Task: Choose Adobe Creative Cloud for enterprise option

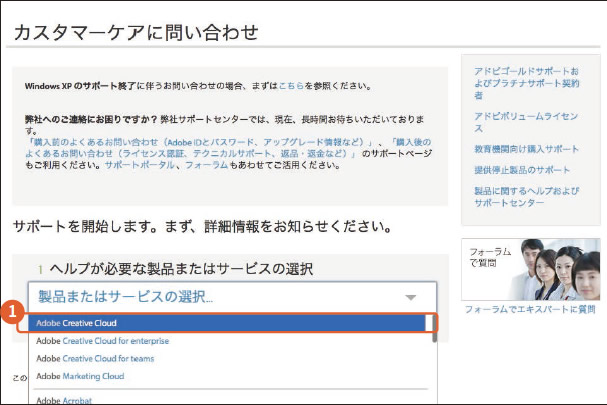Action: click(103, 341)
